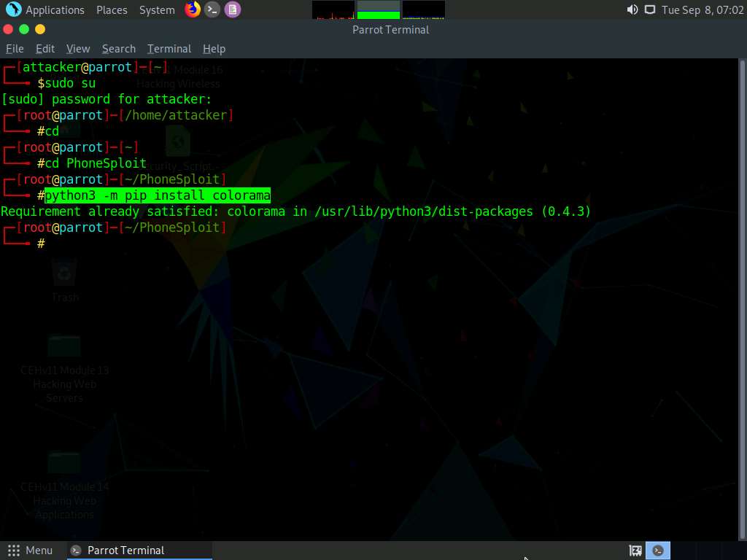The width and height of the screenshot is (747, 560).
Task: Open the text editor launcher in the top panel
Action: pos(233,9)
